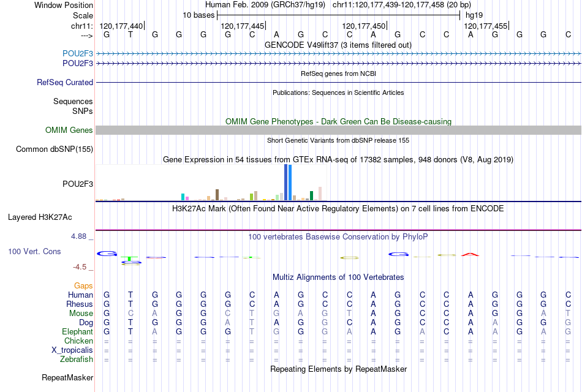Open the RefSeq Curated track label
This screenshot has height=392, width=582.
pyautogui.click(x=65, y=83)
